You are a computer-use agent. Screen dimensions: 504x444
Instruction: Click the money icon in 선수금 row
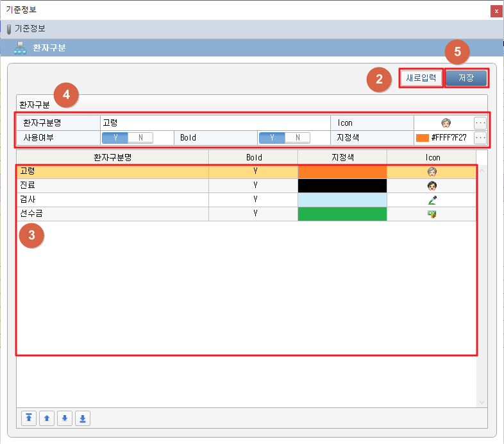tap(432, 214)
